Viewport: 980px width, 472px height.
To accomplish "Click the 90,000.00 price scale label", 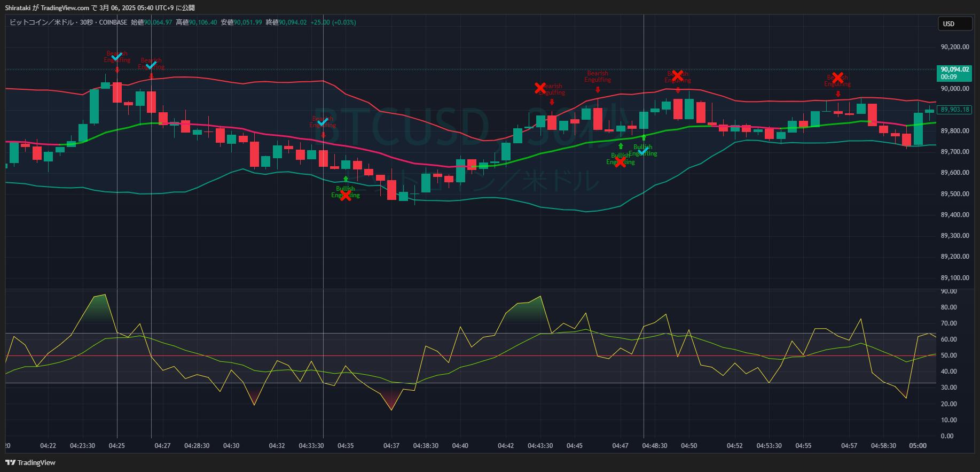I will [955, 89].
